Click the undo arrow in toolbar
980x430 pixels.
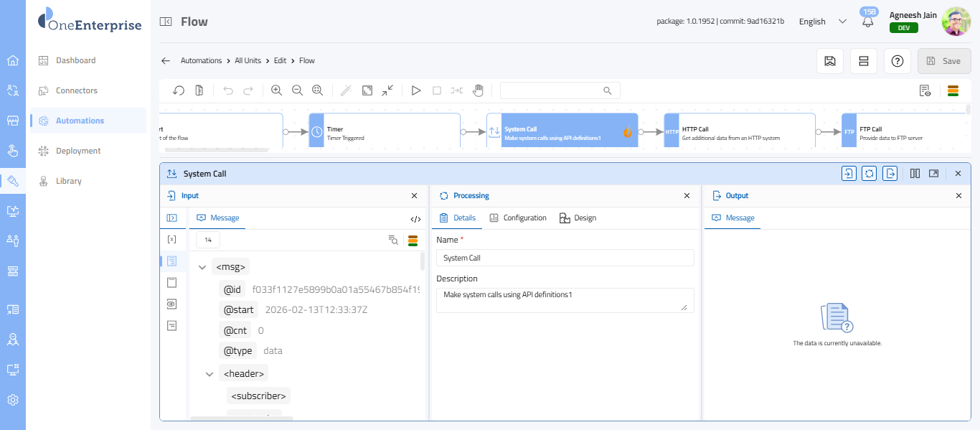click(x=228, y=90)
